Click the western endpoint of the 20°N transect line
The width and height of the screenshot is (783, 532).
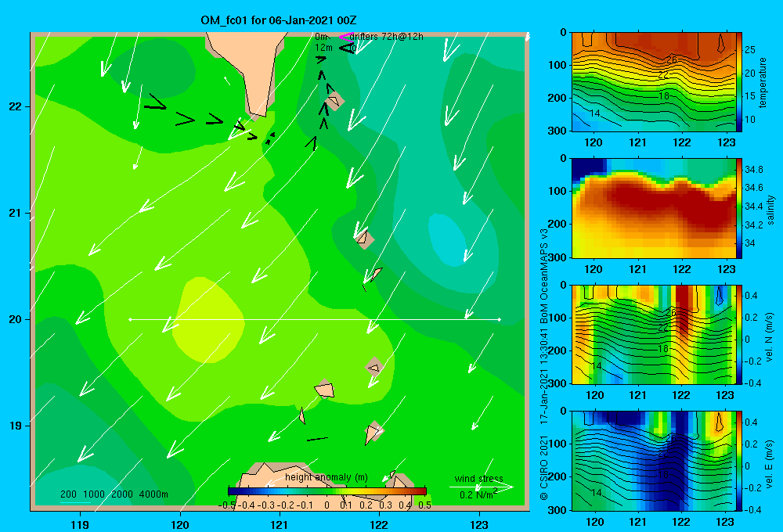tap(130, 319)
